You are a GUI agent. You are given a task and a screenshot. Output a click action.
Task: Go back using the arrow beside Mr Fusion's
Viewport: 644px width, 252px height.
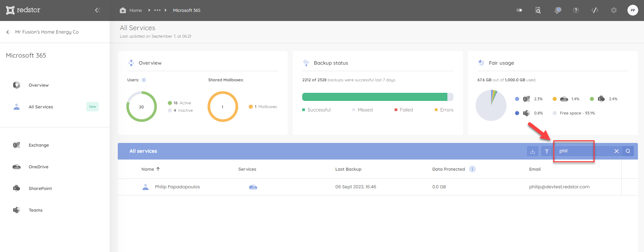tap(8, 32)
